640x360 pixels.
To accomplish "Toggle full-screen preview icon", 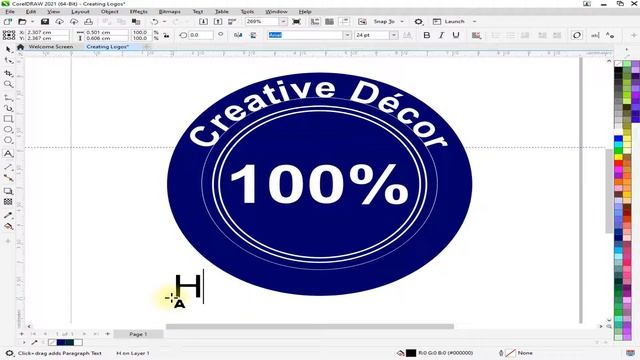I will tap(297, 22).
